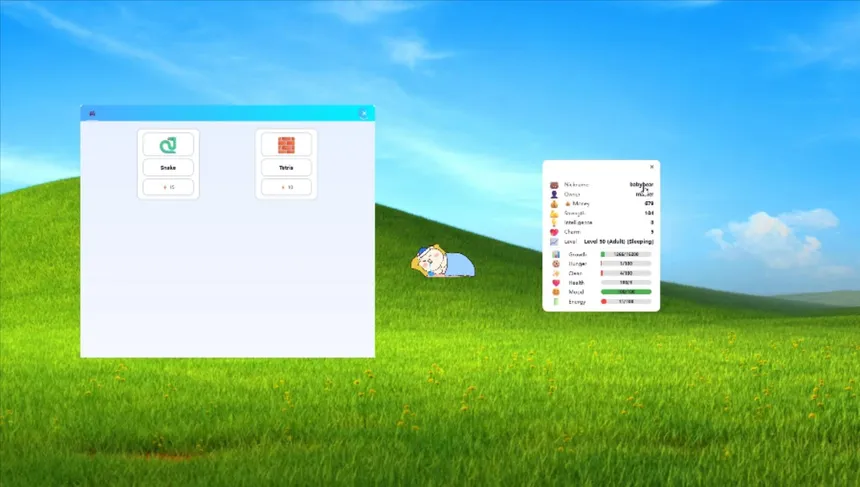Open the Tetris brick icon
Image resolution: width=860 pixels, height=487 pixels.
coord(286,145)
